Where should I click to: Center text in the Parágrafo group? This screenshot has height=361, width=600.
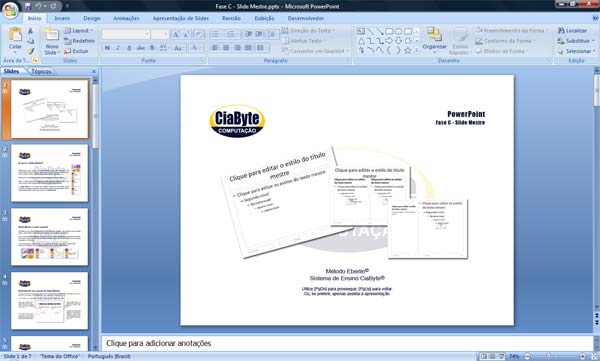[x=226, y=48]
